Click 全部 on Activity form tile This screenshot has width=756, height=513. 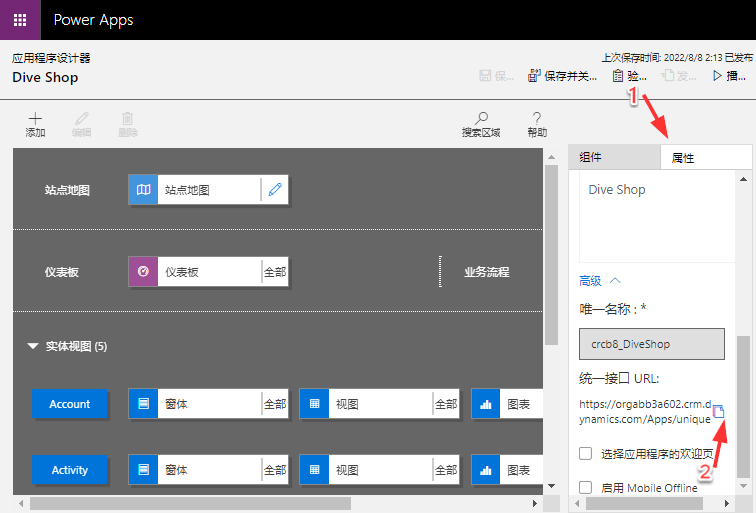pos(275,470)
